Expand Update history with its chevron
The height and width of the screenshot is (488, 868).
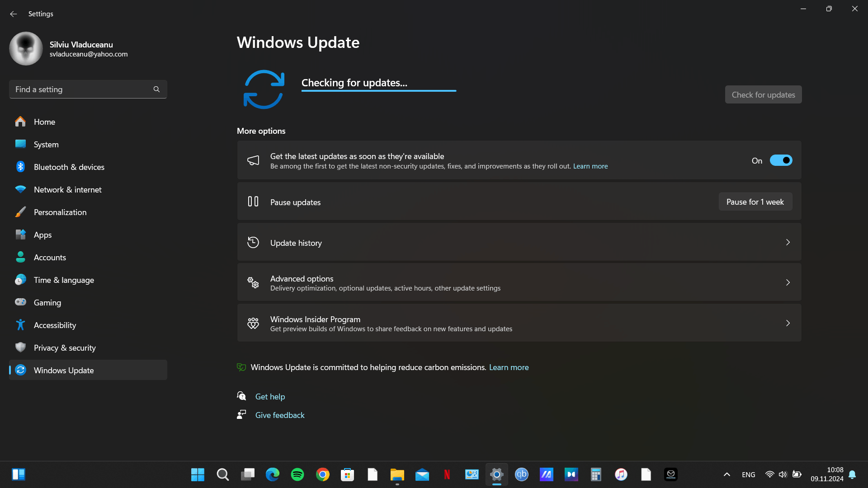pyautogui.click(x=788, y=242)
